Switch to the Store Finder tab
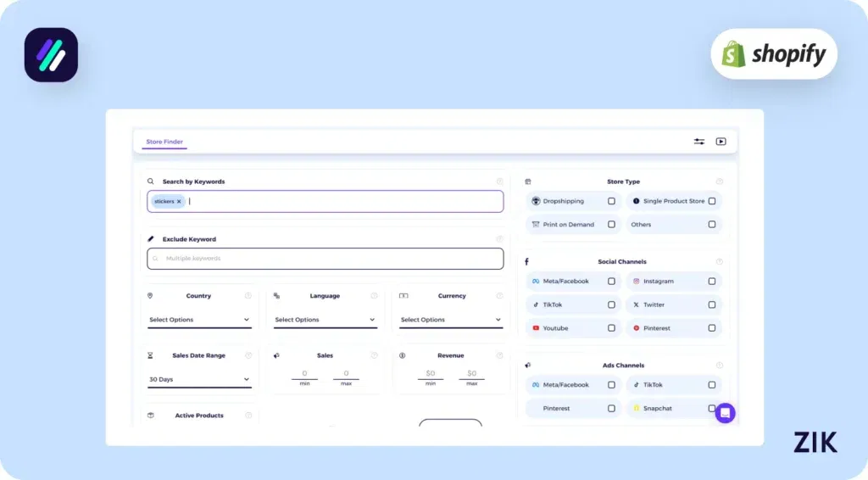The image size is (868, 480). (x=164, y=142)
